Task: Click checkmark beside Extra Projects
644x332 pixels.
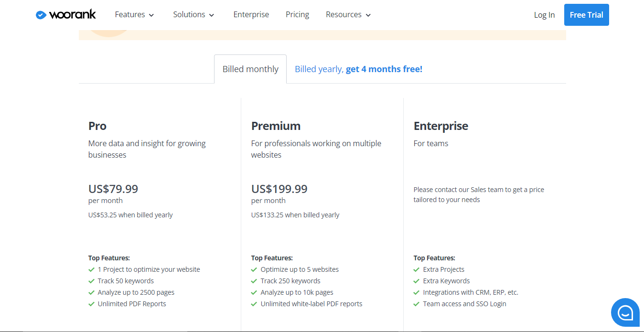Action: [x=417, y=270]
